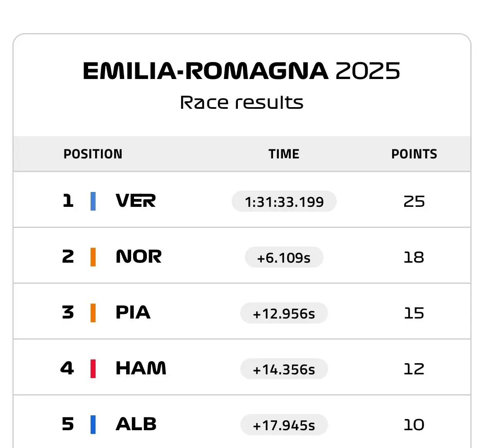Click the POSITION column header

(x=93, y=154)
